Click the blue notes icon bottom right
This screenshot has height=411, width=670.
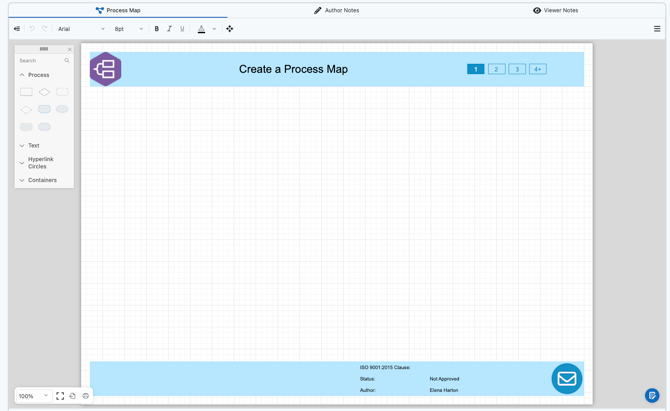[652, 395]
